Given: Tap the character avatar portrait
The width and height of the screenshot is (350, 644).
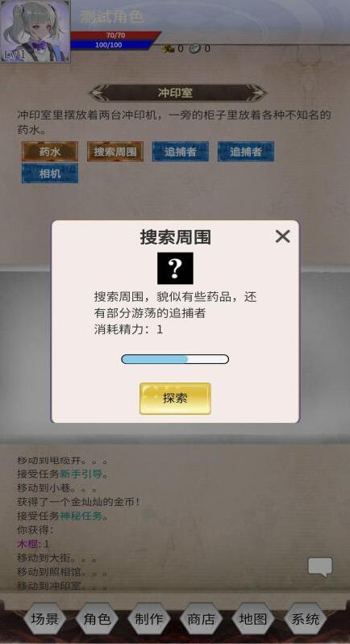Looking at the screenshot, I should 35,31.
